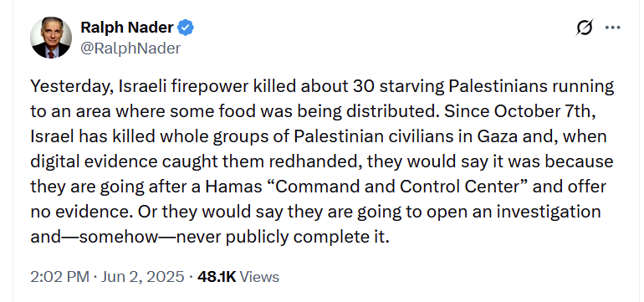Click the word "Yesterday" starting the post
This screenshot has width=644, height=302.
[x=72, y=87]
